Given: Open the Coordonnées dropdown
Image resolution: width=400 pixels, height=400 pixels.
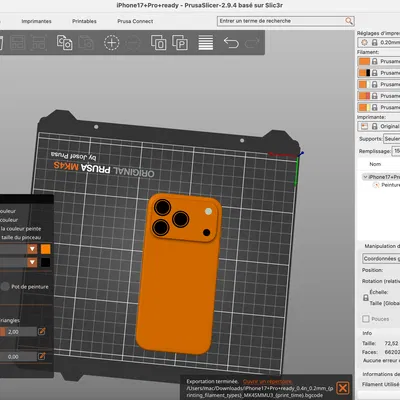Looking at the screenshot, I should click(x=381, y=259).
